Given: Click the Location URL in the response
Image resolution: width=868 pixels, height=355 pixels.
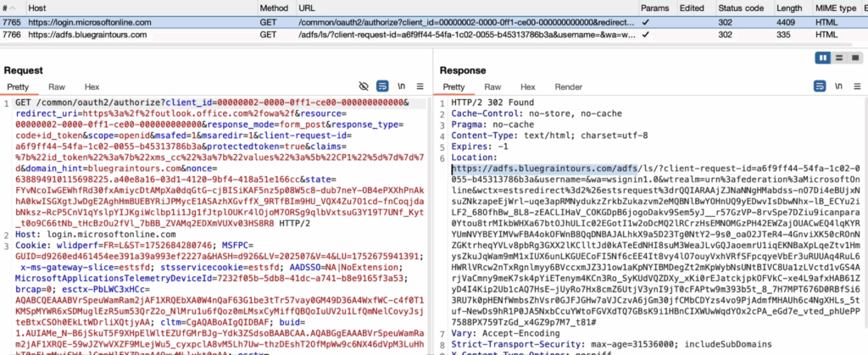Looking at the screenshot, I should click(542, 169).
